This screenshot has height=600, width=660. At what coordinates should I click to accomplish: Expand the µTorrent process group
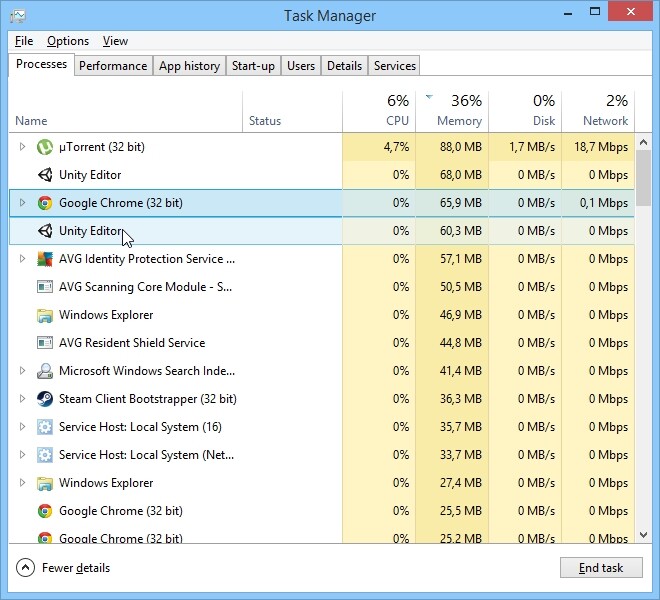click(x=22, y=147)
